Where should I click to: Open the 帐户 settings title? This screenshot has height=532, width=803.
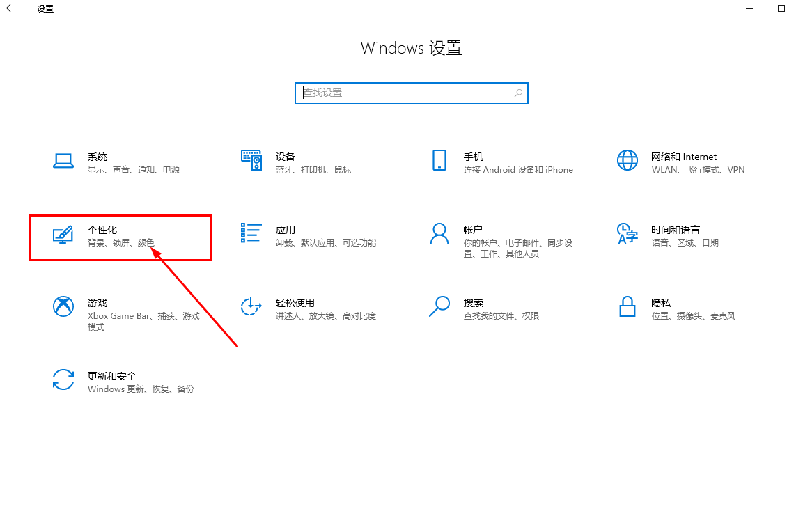(473, 230)
